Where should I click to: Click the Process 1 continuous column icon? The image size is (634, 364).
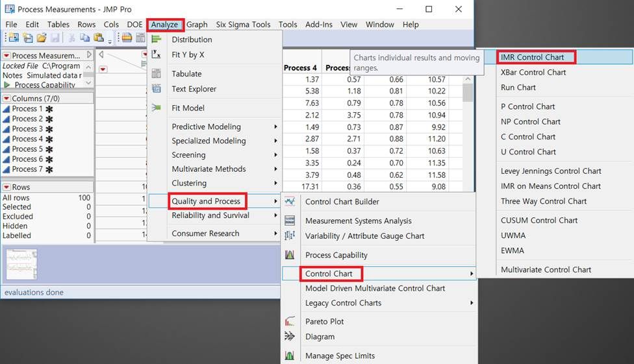6,108
